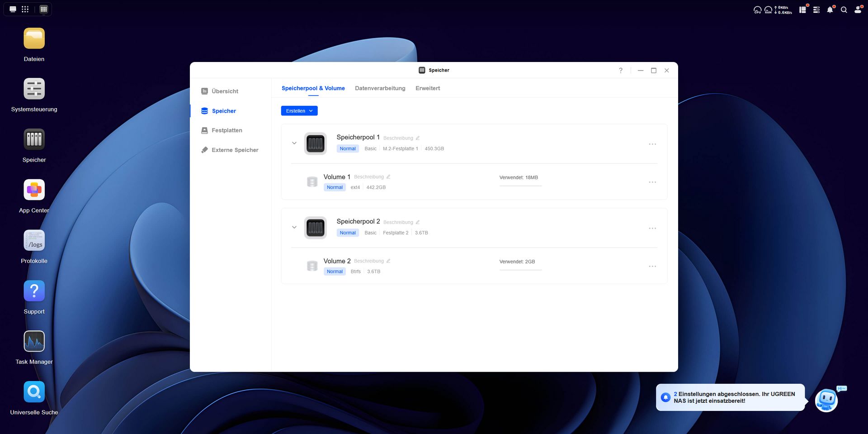
Task: Open the app grid launcher
Action: coord(25,9)
